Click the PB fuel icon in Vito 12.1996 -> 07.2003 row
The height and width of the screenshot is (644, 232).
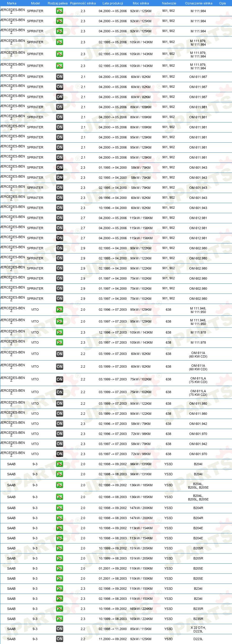[60, 332]
